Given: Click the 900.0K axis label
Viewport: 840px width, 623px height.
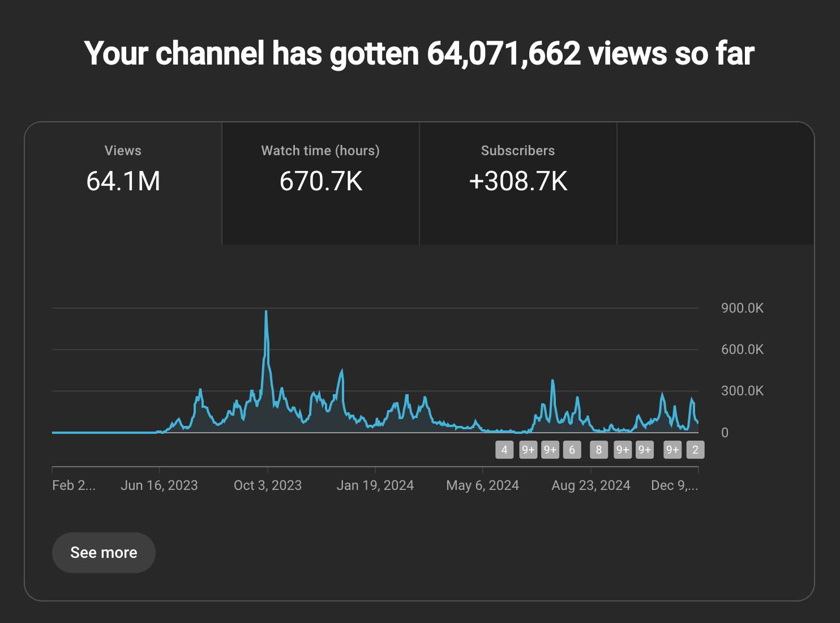Looking at the screenshot, I should tap(742, 308).
